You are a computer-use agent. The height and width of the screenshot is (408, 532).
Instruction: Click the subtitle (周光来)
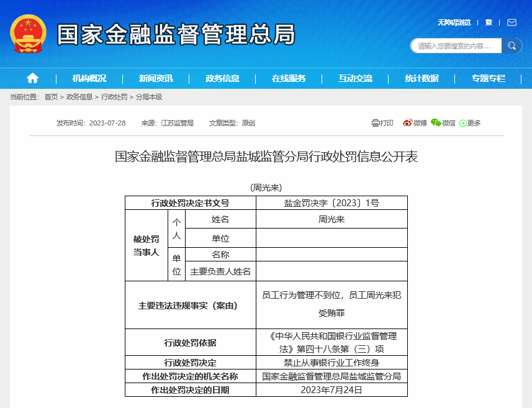(x=266, y=188)
